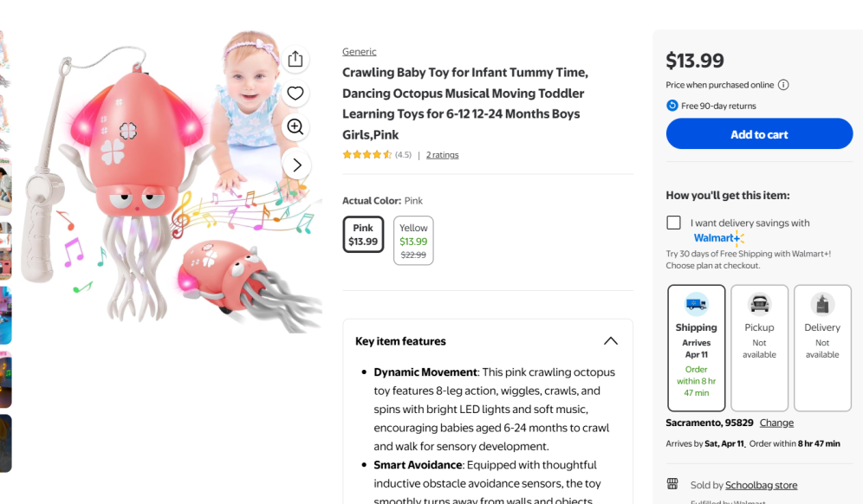The width and height of the screenshot is (863, 504).
Task: Change the Sacramento delivery location
Action: pyautogui.click(x=776, y=423)
